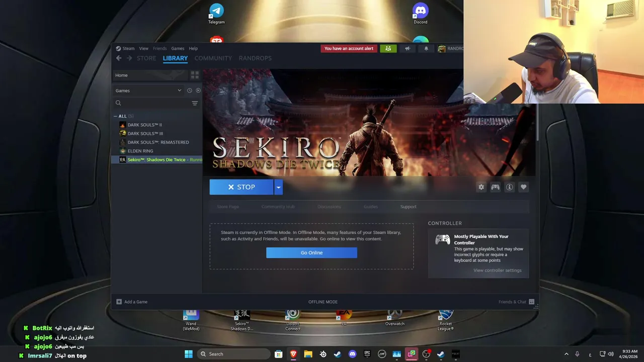
Task: Click Add a Game
Action: pyautogui.click(x=132, y=302)
